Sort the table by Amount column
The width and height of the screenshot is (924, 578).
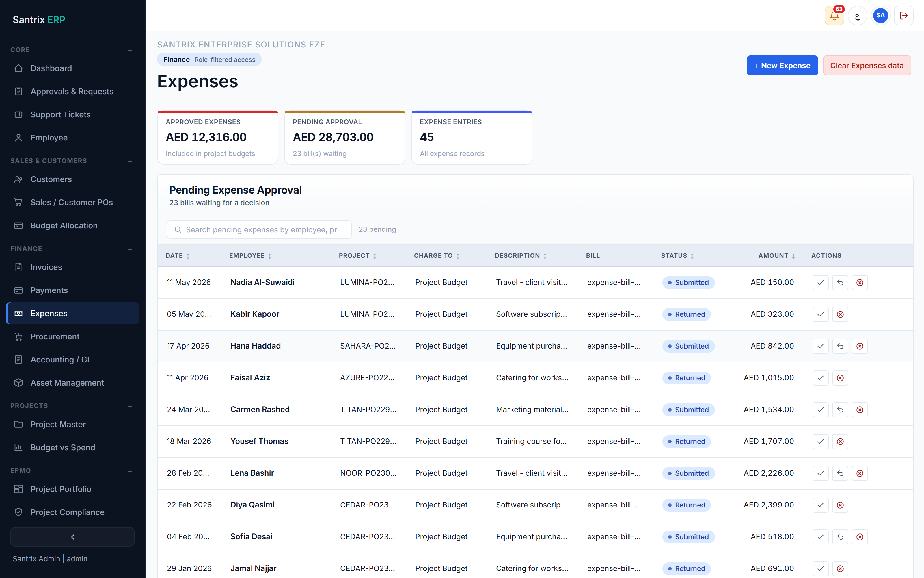point(777,256)
